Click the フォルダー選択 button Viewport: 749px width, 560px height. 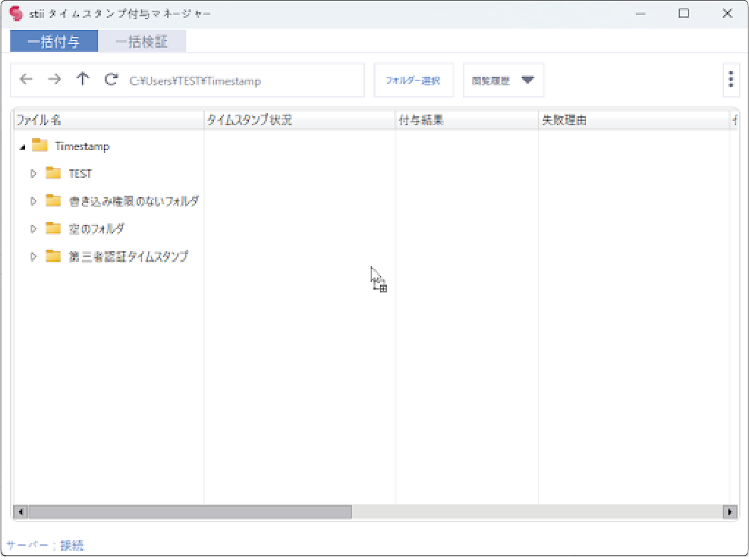[x=413, y=80]
